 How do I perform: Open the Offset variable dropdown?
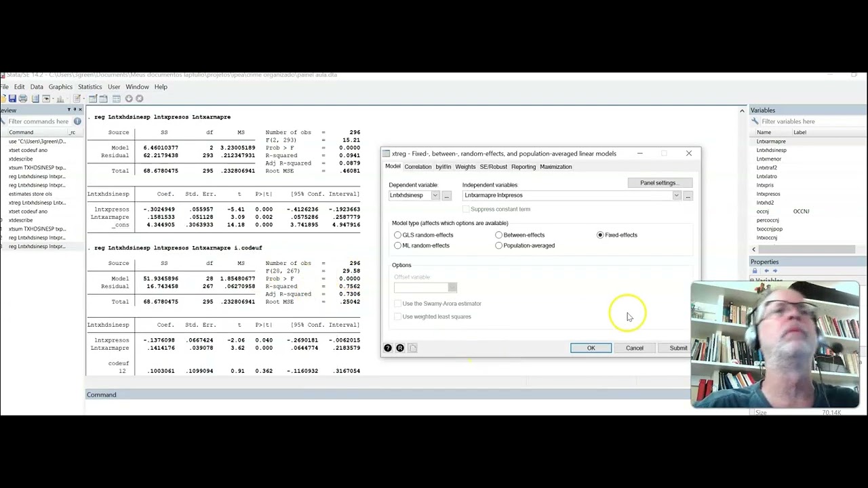(x=452, y=287)
